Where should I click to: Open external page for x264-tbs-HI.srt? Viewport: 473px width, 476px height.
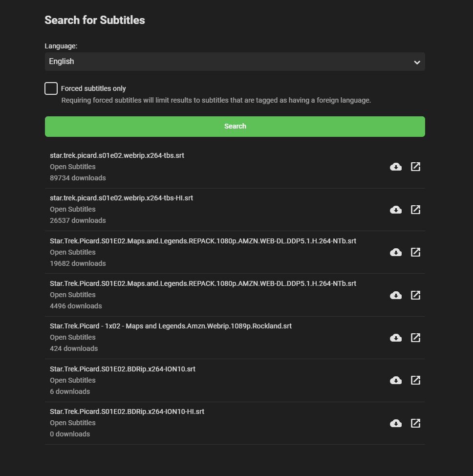(x=415, y=210)
